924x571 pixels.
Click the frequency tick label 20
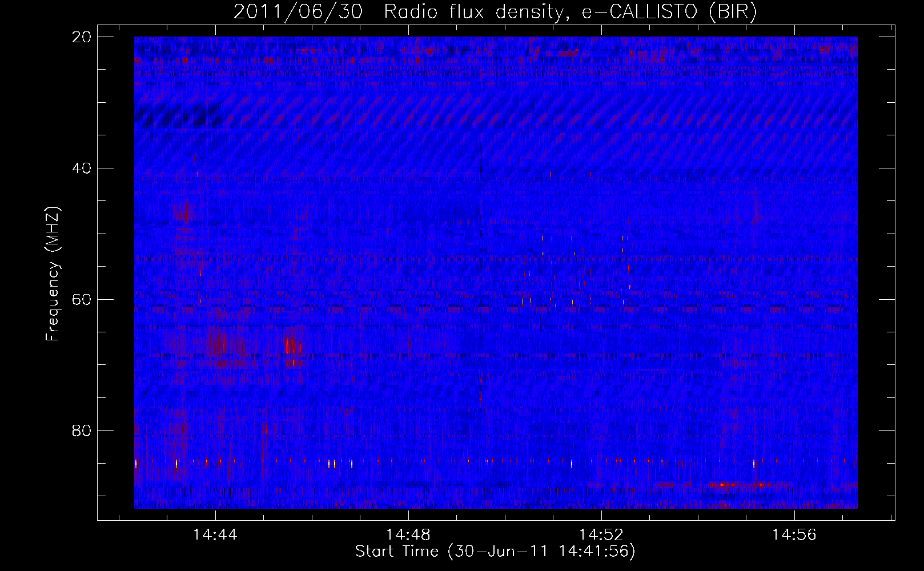click(82, 37)
